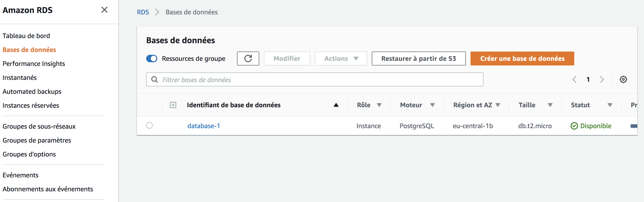
Task: Open Moteur column sort arrow
Action: click(x=432, y=105)
